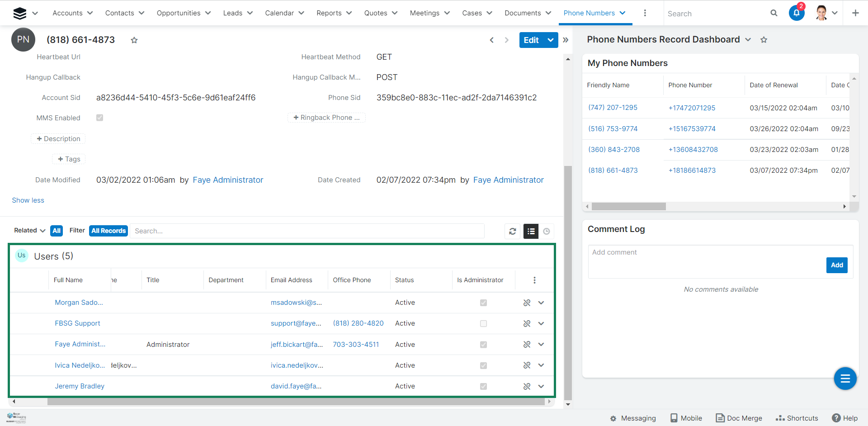Open the Edit button dropdown arrow
Image resolution: width=868 pixels, height=426 pixels.
point(551,40)
